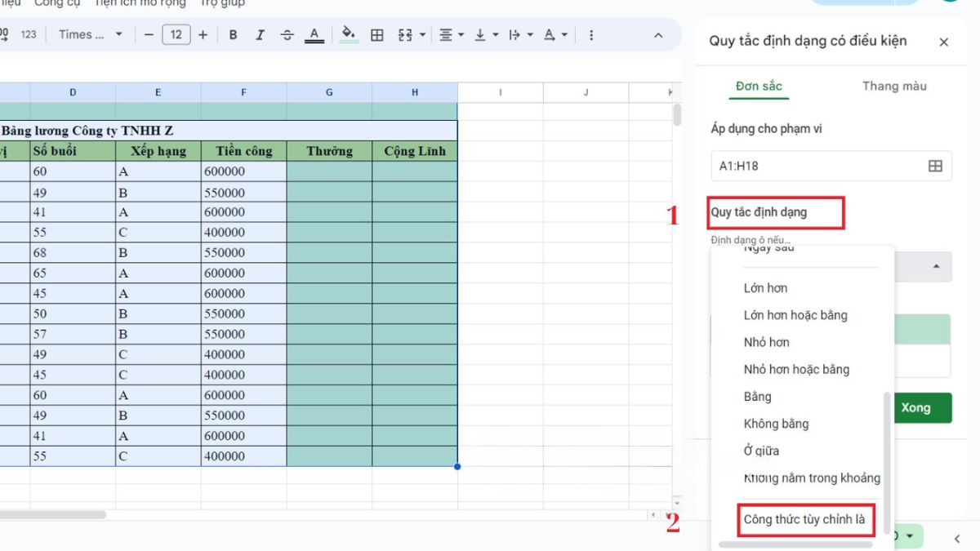Select column F header

243,93
